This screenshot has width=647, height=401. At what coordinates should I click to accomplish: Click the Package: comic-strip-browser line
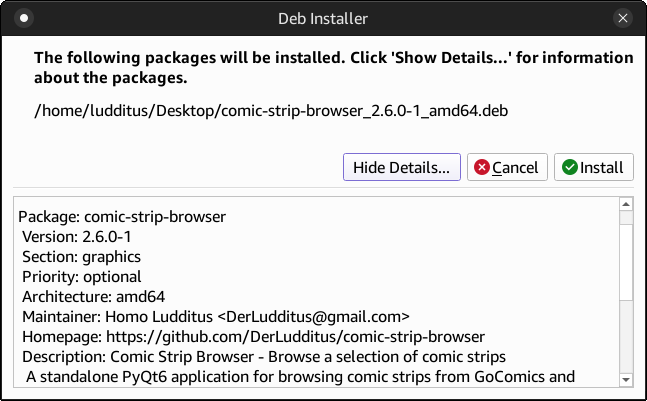click(122, 217)
